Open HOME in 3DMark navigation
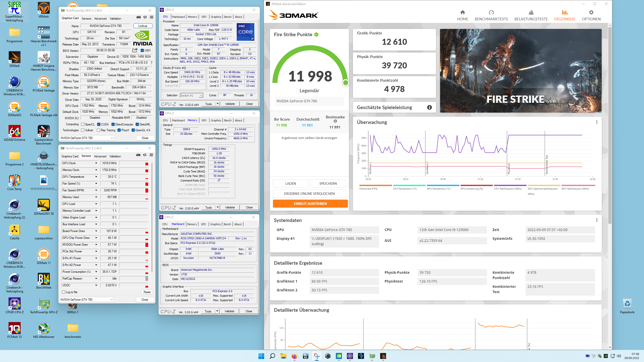 [462, 16]
